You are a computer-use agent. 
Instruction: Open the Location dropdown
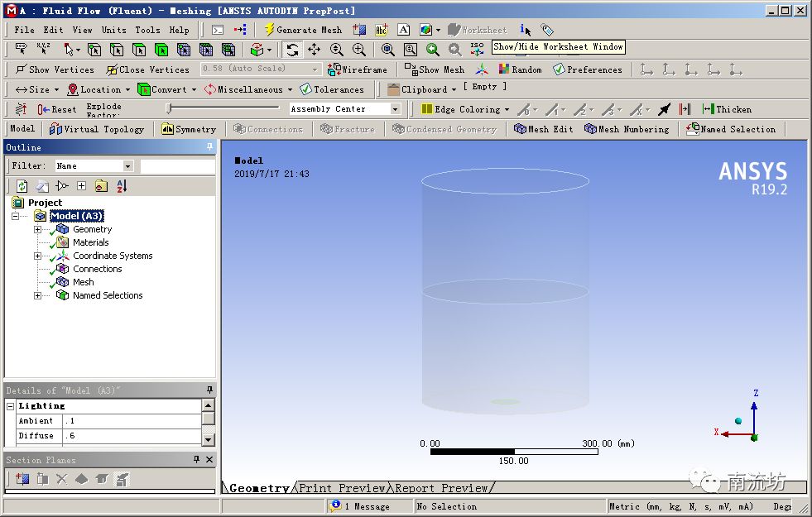98,89
